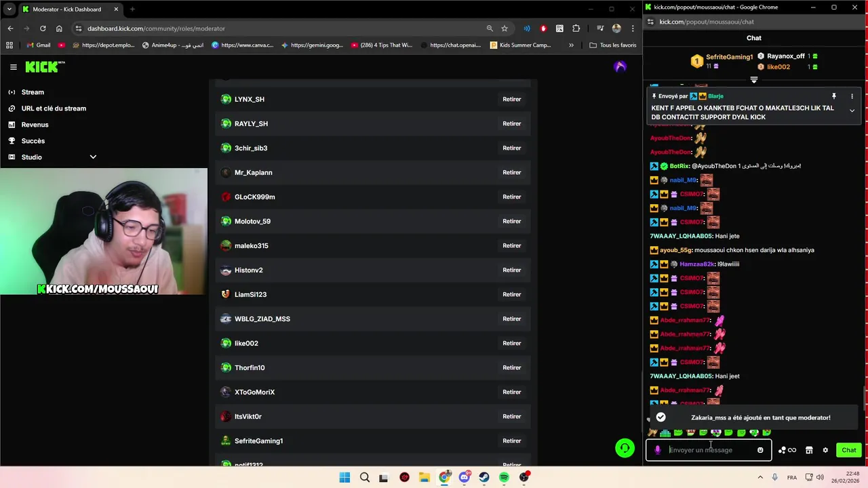Open the Chrome three-dot menu
868x488 pixels.
[633, 28]
